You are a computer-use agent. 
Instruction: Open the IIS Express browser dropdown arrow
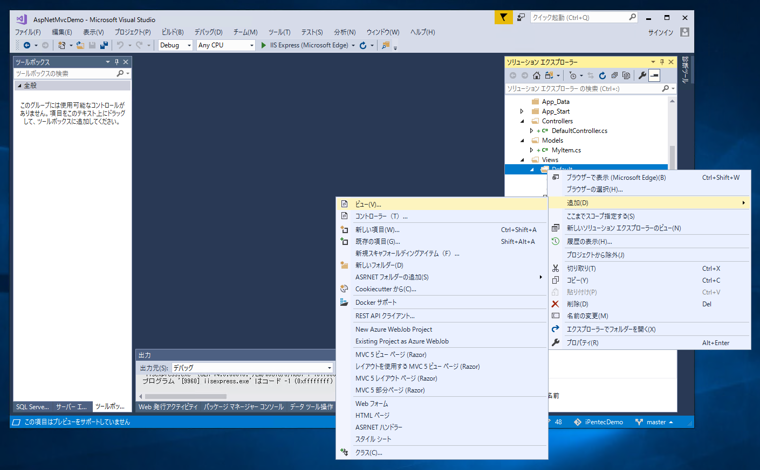point(353,45)
